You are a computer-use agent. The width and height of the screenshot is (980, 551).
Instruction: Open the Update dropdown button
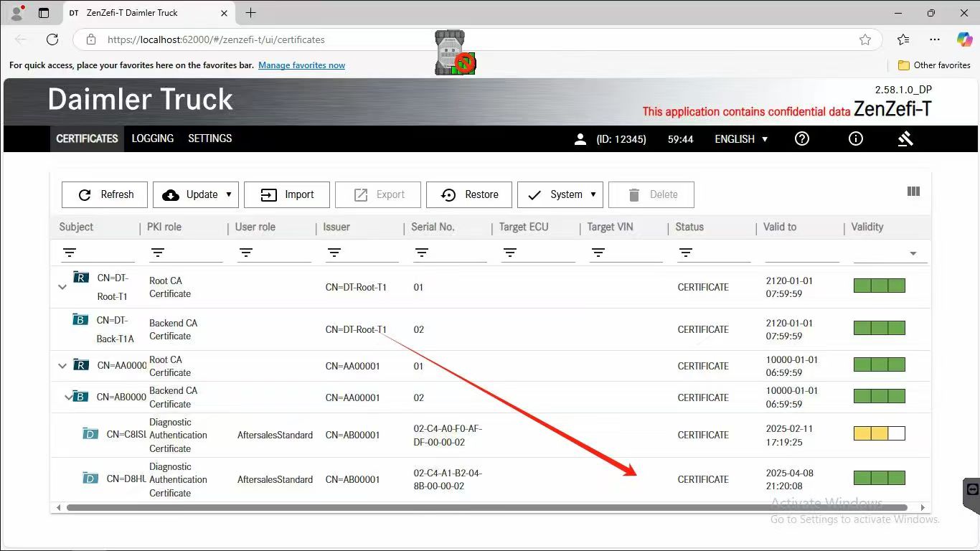tap(196, 194)
